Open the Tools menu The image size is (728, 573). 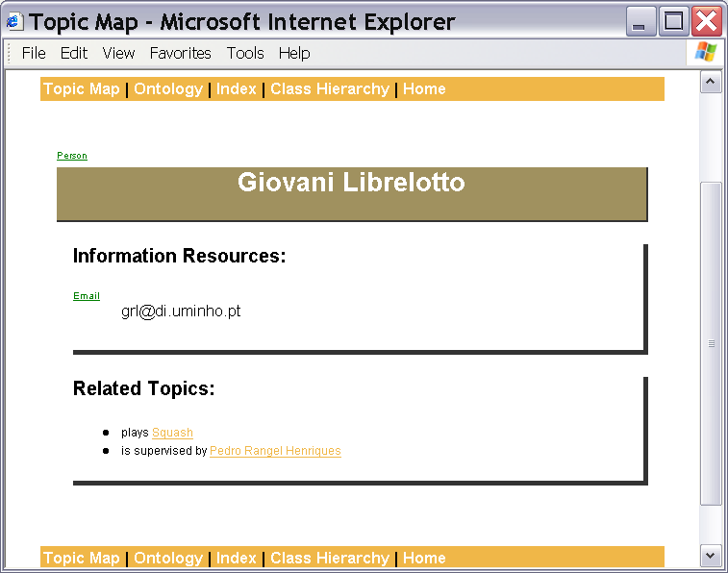[x=245, y=53]
